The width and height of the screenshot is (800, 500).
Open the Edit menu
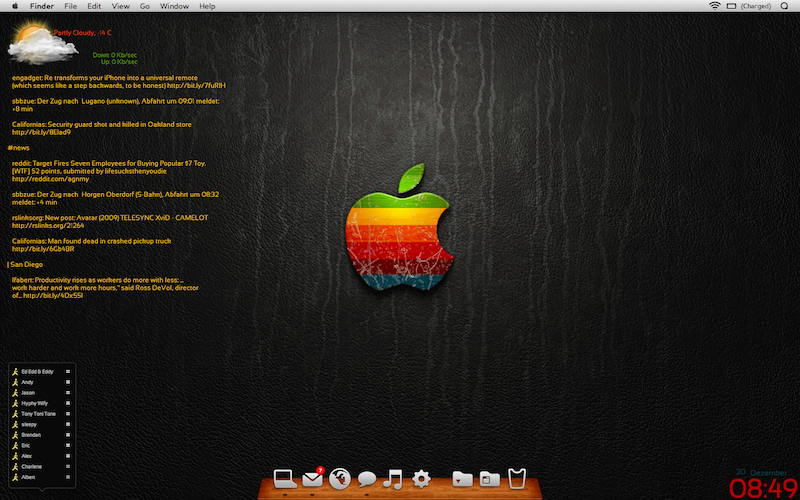click(94, 6)
